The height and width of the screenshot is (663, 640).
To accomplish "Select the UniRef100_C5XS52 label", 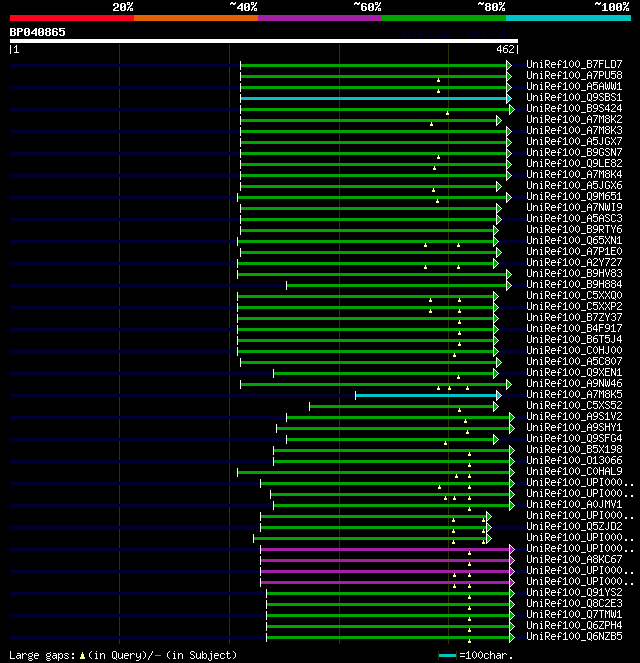I will (x=574, y=405).
